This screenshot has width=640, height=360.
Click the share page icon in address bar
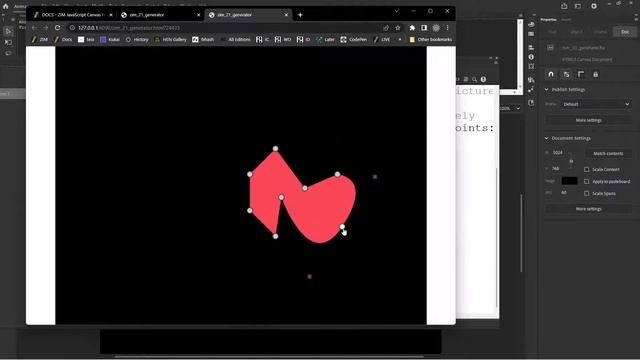[x=386, y=28]
